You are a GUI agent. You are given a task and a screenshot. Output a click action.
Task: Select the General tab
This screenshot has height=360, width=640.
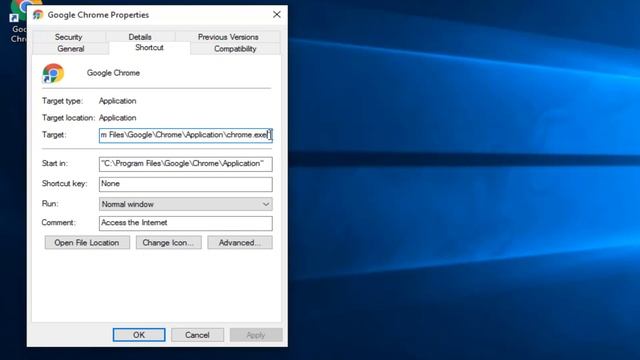(71, 49)
